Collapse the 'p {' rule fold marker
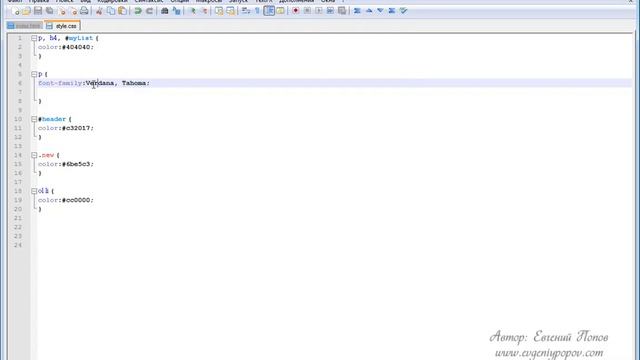Screen dimensions: 640x360 coord(34,74)
